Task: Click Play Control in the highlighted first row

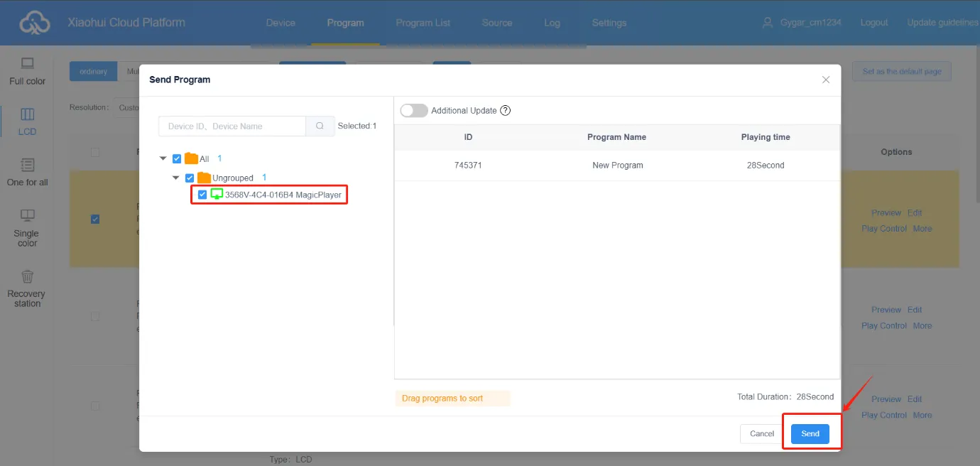Action: 884,229
